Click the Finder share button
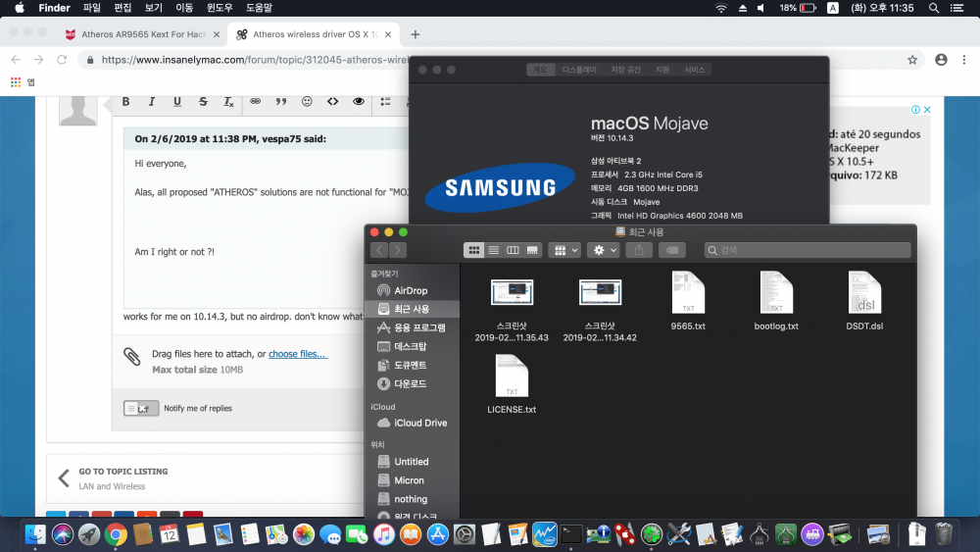 (x=639, y=250)
